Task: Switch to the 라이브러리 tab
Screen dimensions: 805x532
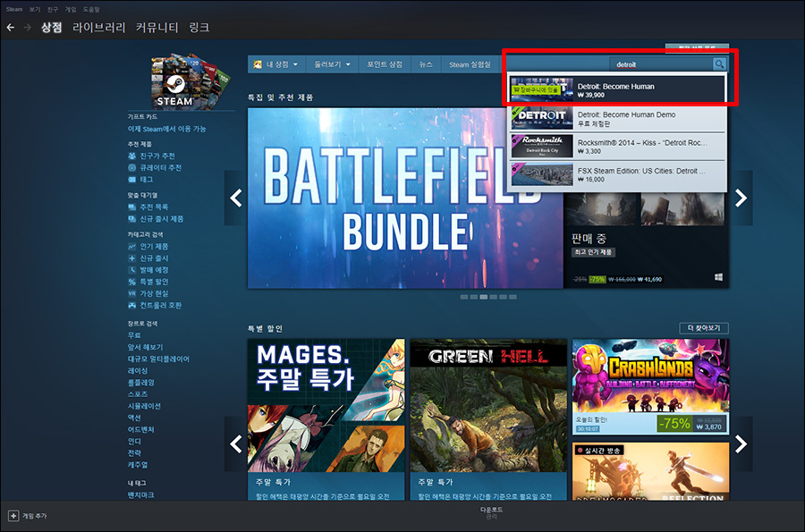Action: 99,27
